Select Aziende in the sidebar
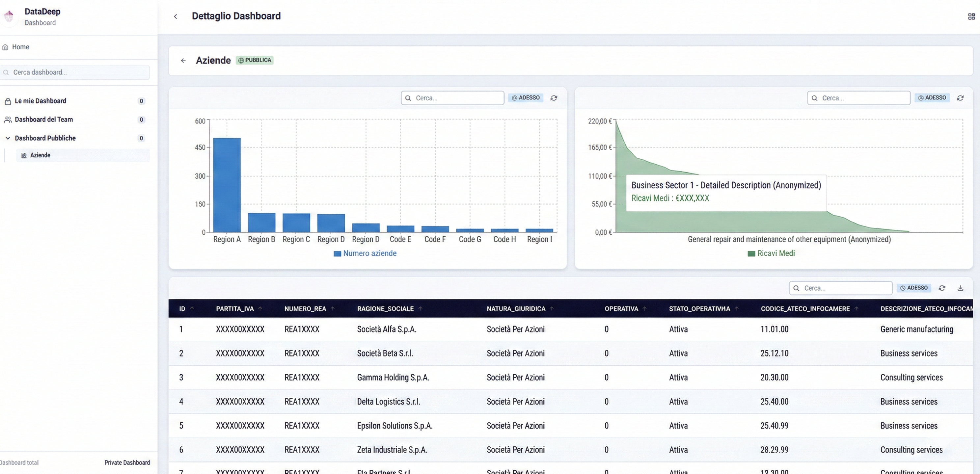980x474 pixels. (x=40, y=155)
